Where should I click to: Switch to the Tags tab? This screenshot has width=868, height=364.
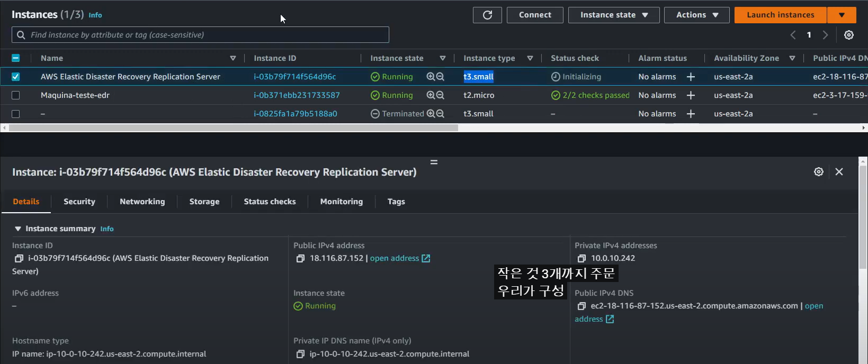396,202
